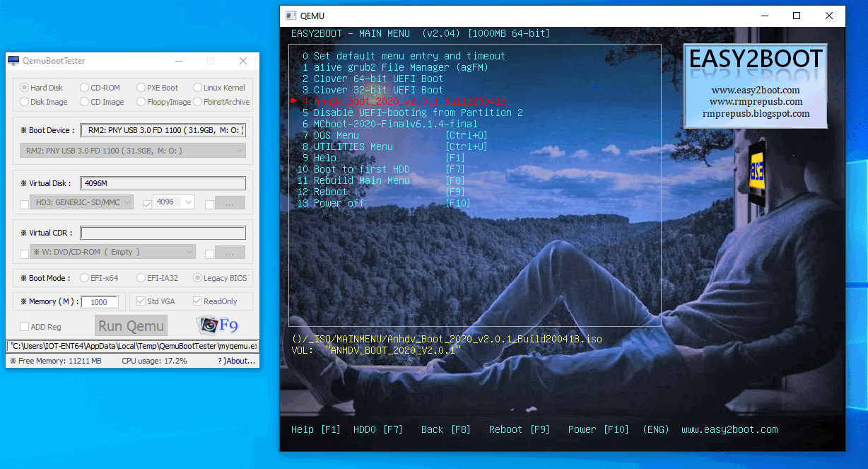Click the virtual disk browse (...) button

point(230,203)
